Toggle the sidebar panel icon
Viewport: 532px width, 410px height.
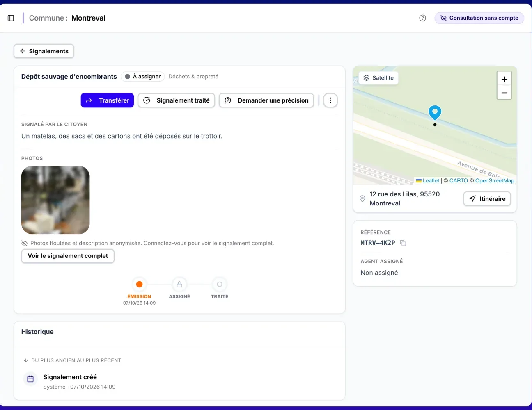pos(11,18)
